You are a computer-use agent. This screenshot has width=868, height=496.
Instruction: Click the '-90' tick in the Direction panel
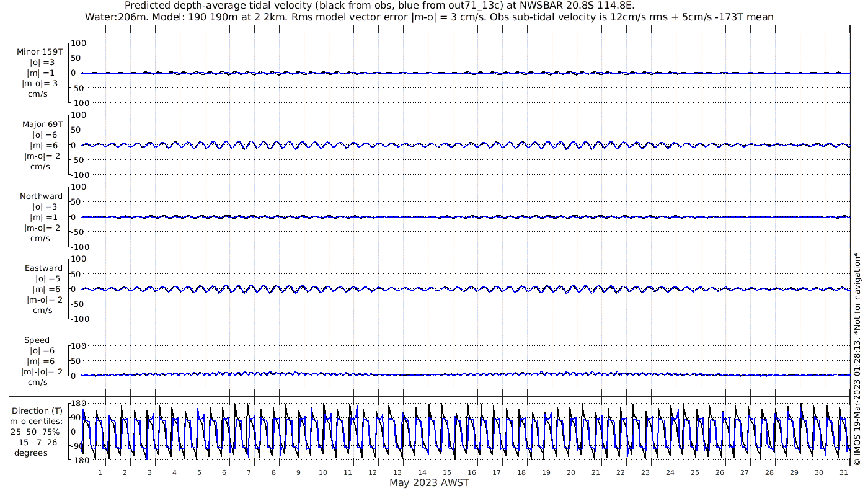pos(77,446)
